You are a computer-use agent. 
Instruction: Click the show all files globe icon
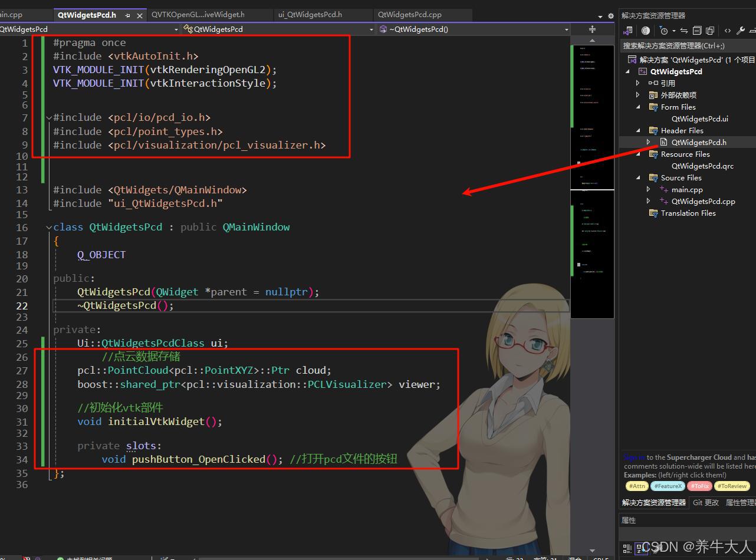click(x=646, y=31)
